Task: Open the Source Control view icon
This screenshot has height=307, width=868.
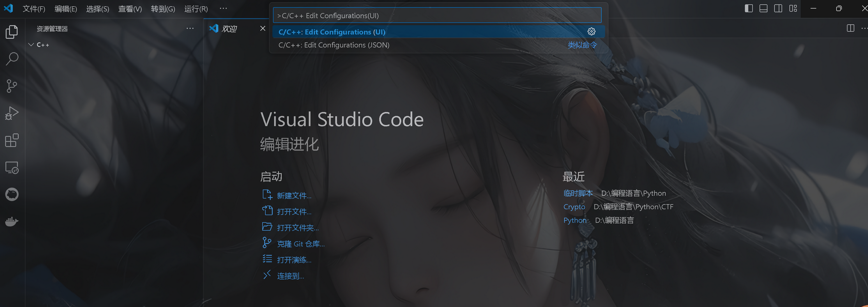Action: point(12,86)
